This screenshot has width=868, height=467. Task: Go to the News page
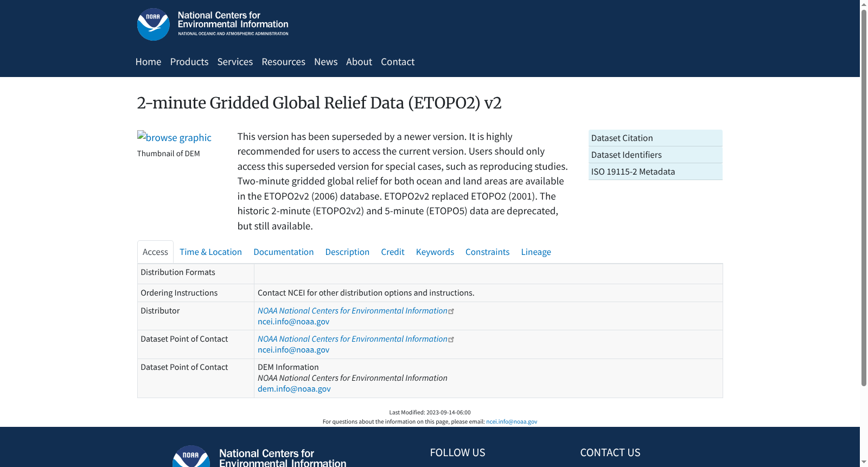pos(325,62)
